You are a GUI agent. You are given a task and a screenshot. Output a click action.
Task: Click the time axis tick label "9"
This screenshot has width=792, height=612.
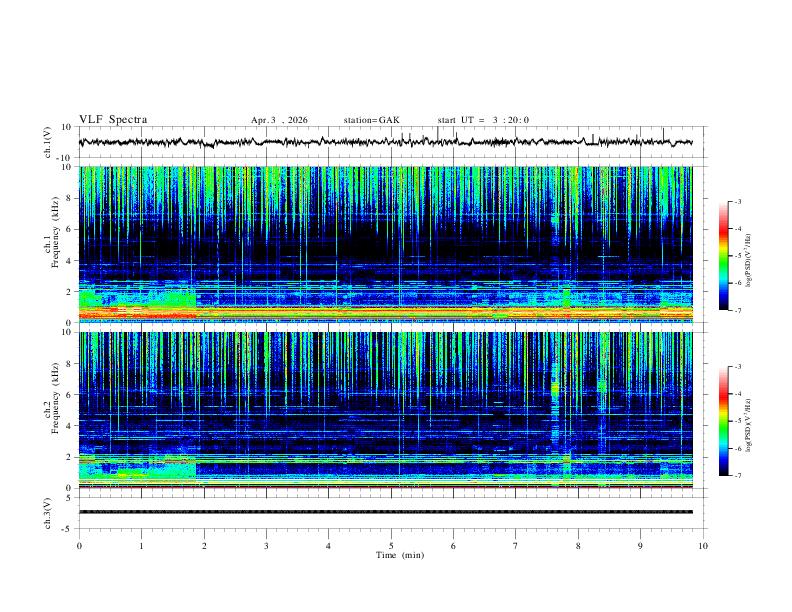coord(640,546)
